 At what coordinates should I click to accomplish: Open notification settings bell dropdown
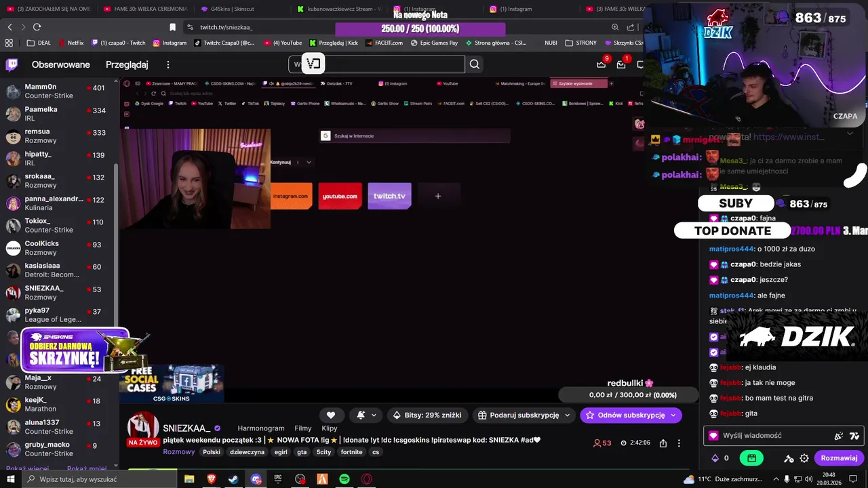pos(366,415)
